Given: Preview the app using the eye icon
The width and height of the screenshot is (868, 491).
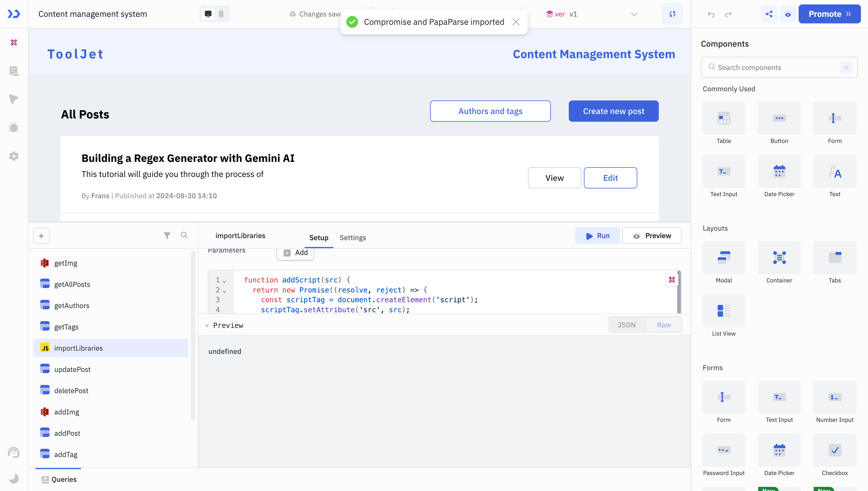Looking at the screenshot, I should [x=788, y=14].
